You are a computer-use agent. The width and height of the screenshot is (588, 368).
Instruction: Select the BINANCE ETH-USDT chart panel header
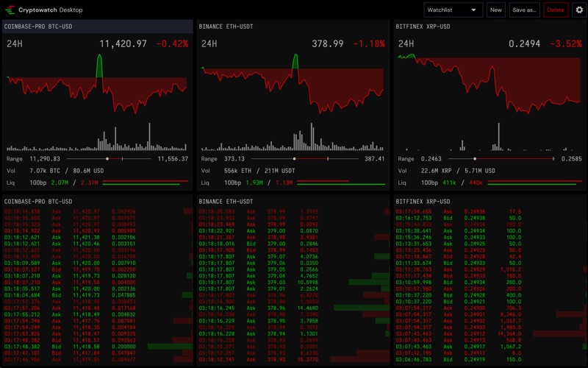click(293, 26)
